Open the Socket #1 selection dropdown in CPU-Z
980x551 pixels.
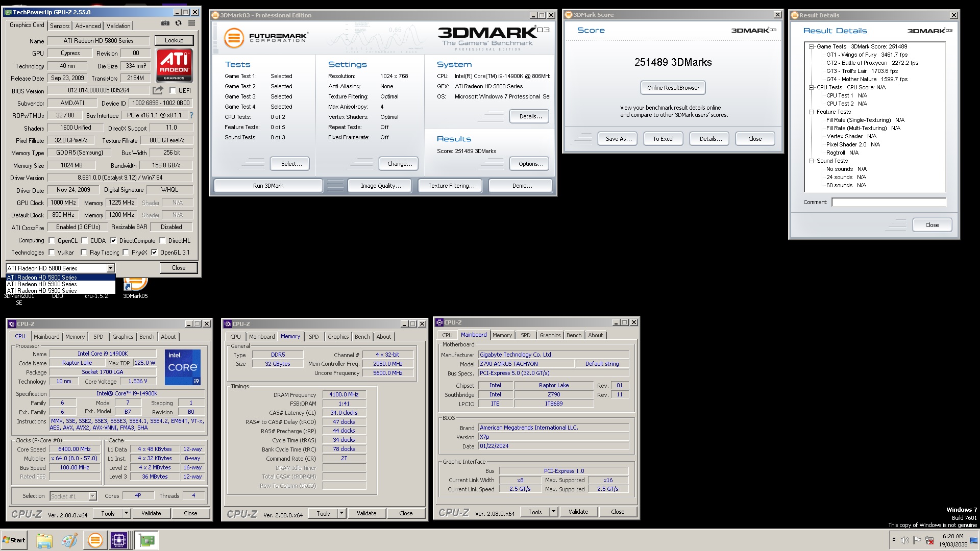pyautogui.click(x=92, y=496)
